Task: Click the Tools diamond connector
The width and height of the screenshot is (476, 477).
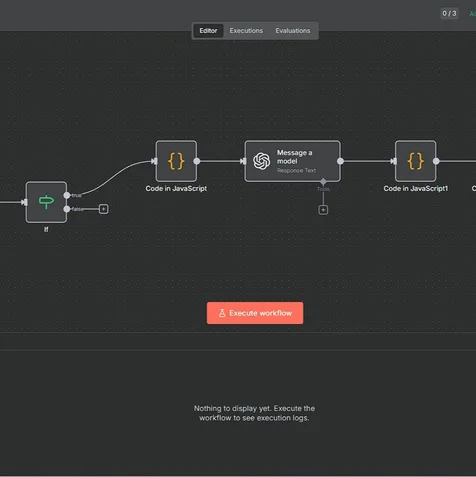Action: [x=323, y=182]
